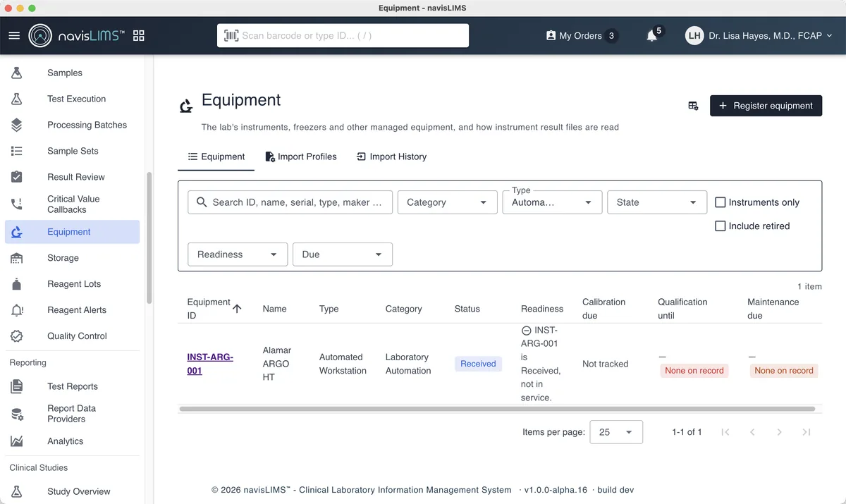Click the Critical Value Callbacks phone icon
846x504 pixels.
point(17,204)
